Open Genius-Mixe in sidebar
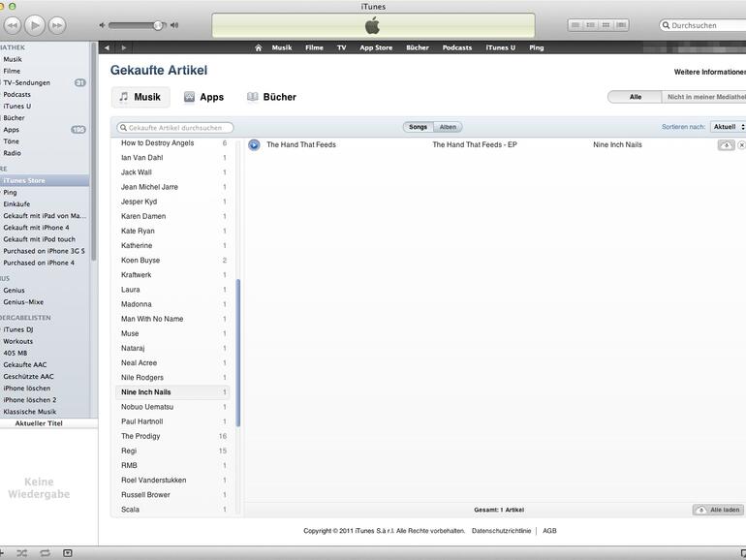This screenshot has height=560, width=746. (x=45, y=302)
